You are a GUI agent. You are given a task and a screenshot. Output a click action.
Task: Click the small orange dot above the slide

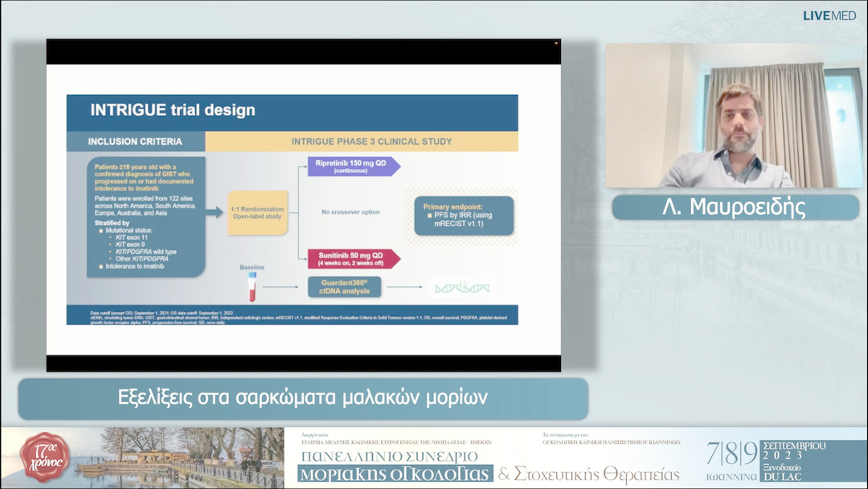[556, 43]
